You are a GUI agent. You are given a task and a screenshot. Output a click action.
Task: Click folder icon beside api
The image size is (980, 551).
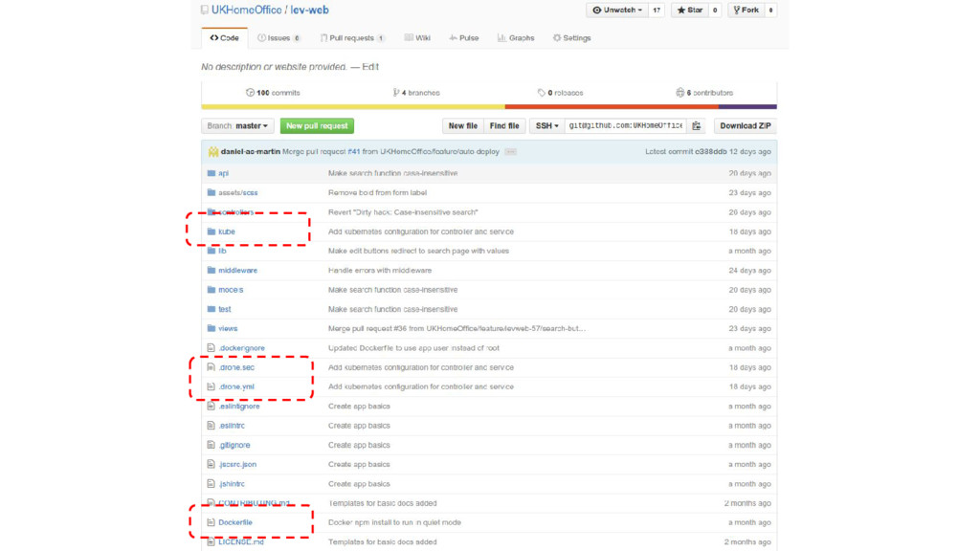click(212, 173)
